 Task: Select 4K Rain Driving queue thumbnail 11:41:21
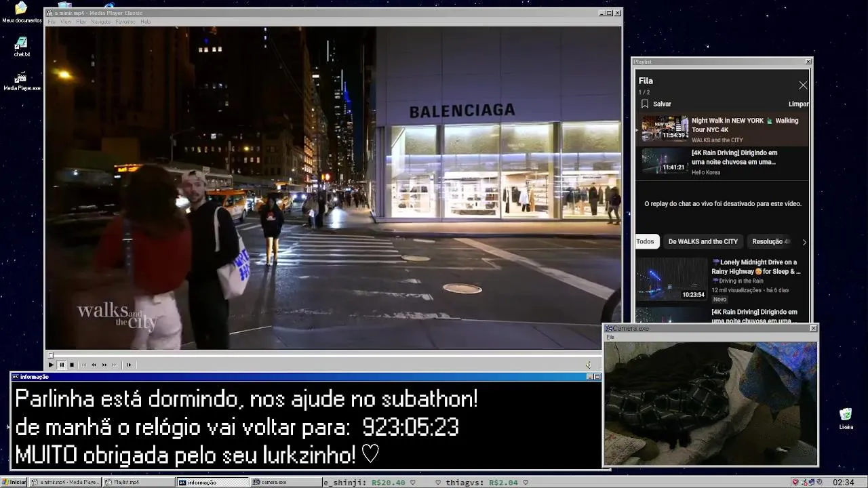coord(665,161)
